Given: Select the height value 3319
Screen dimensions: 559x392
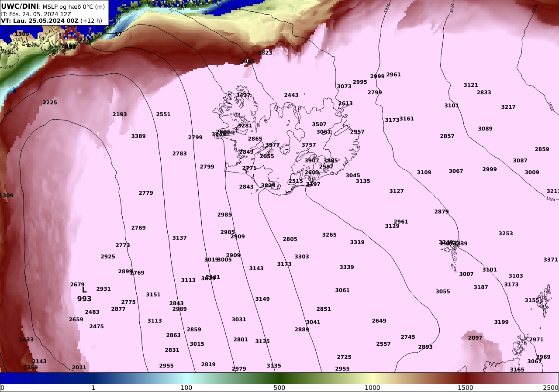Looking at the screenshot, I should click(x=357, y=242).
